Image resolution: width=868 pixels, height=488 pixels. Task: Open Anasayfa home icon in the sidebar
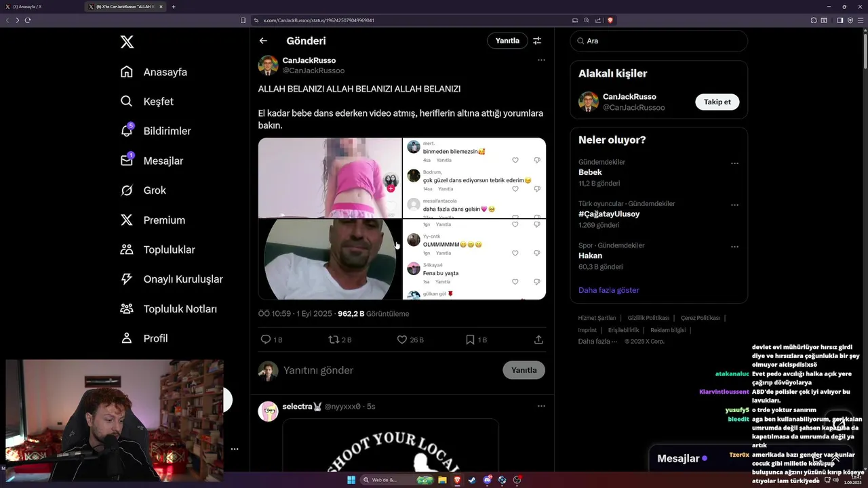pyautogui.click(x=126, y=72)
